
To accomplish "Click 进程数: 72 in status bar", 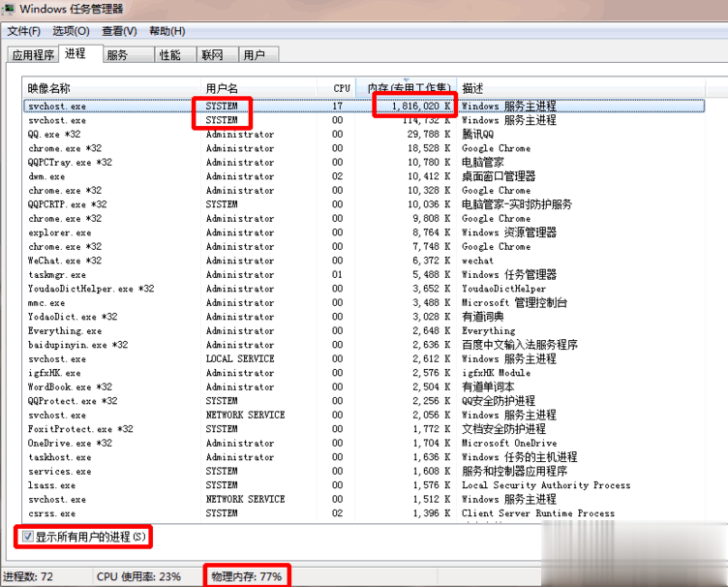I will click(x=28, y=576).
